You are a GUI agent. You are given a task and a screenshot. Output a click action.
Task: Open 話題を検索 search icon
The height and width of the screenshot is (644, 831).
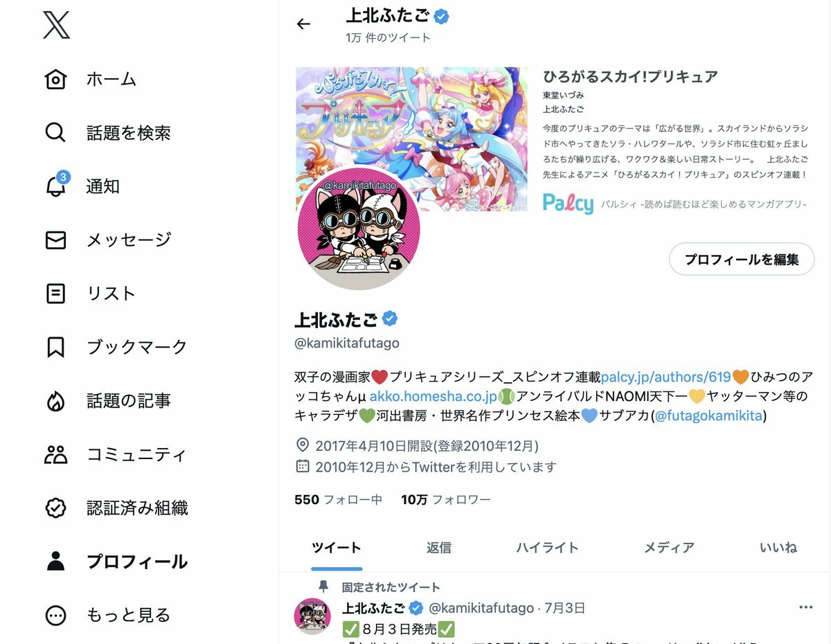pyautogui.click(x=55, y=132)
